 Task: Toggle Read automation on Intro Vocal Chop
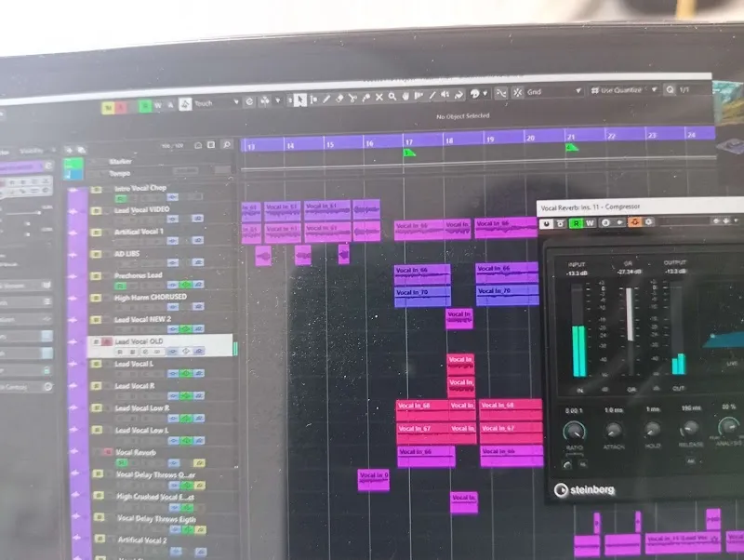tap(122, 198)
